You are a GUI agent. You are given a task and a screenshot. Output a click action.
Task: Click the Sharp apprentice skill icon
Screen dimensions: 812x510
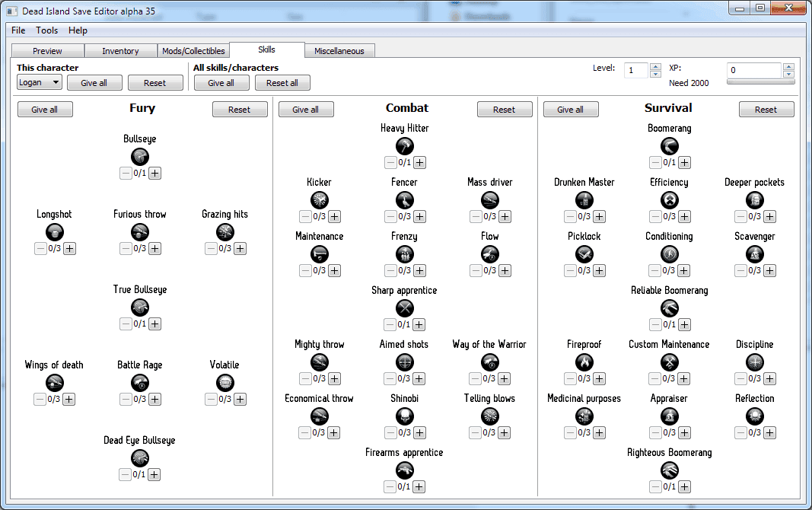[405, 308]
